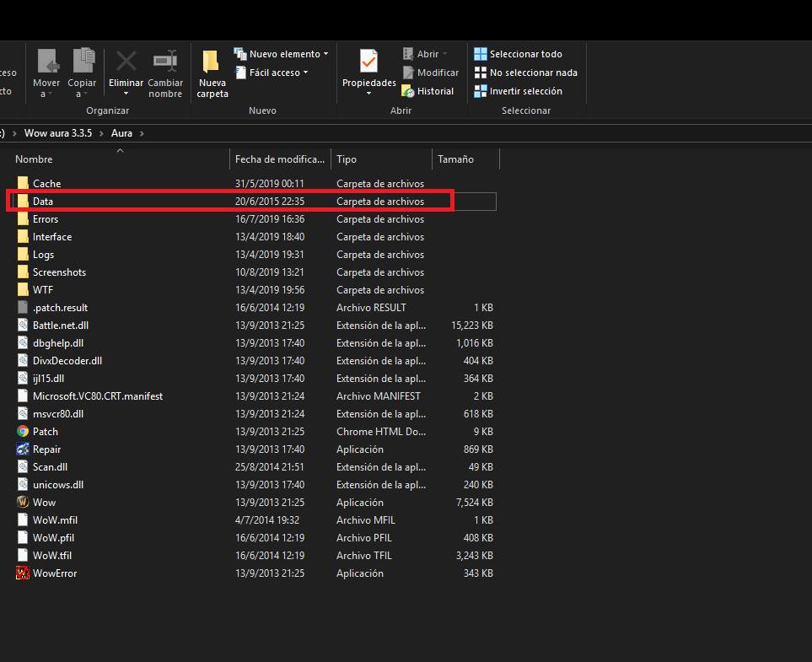Select ijl15.dll file name

[48, 378]
